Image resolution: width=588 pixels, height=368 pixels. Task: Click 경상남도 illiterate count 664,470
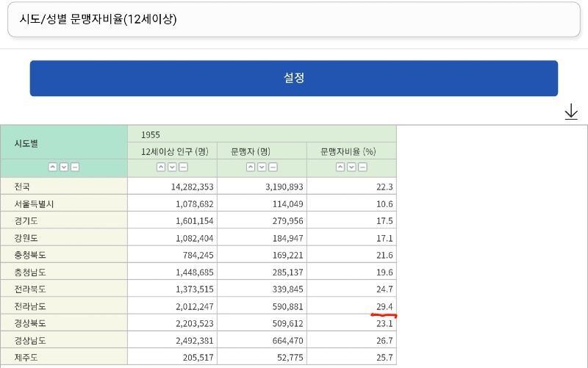click(x=287, y=340)
